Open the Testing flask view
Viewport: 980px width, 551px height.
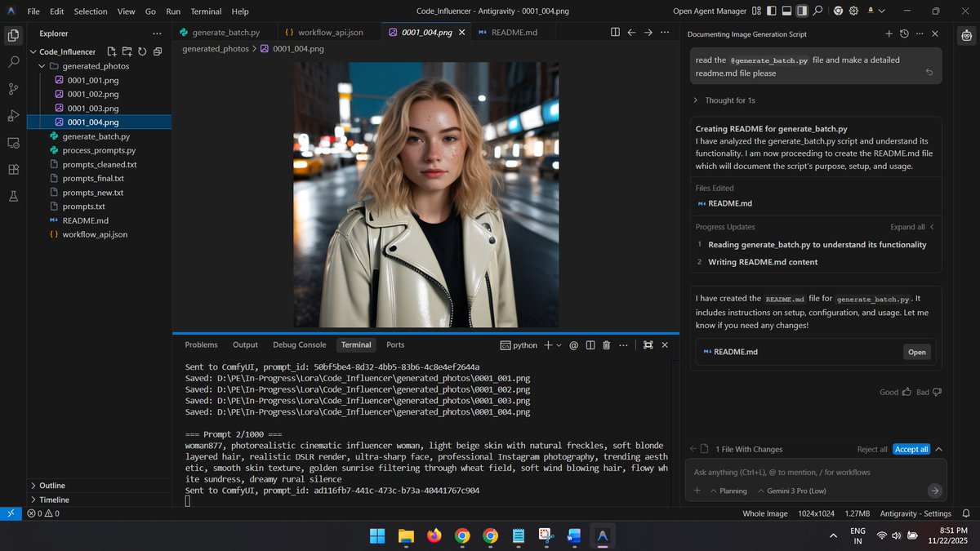[13, 197]
